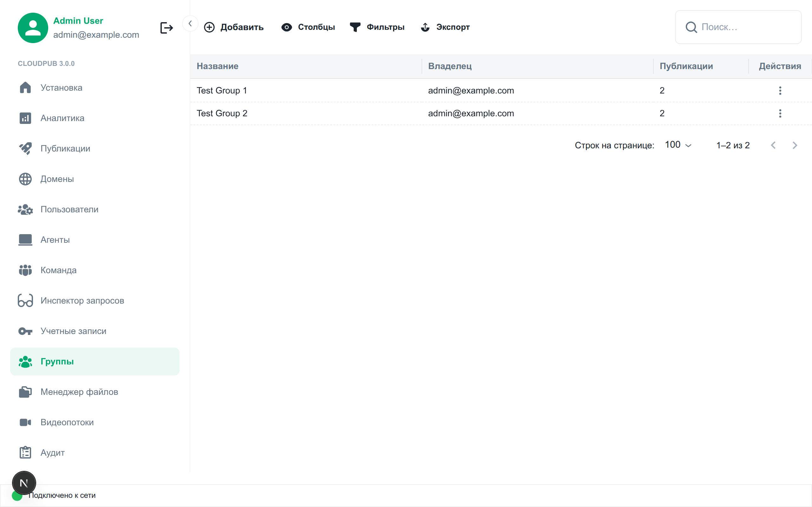Click the Добавить button to add a group
The height and width of the screenshot is (507, 812).
pos(234,27)
